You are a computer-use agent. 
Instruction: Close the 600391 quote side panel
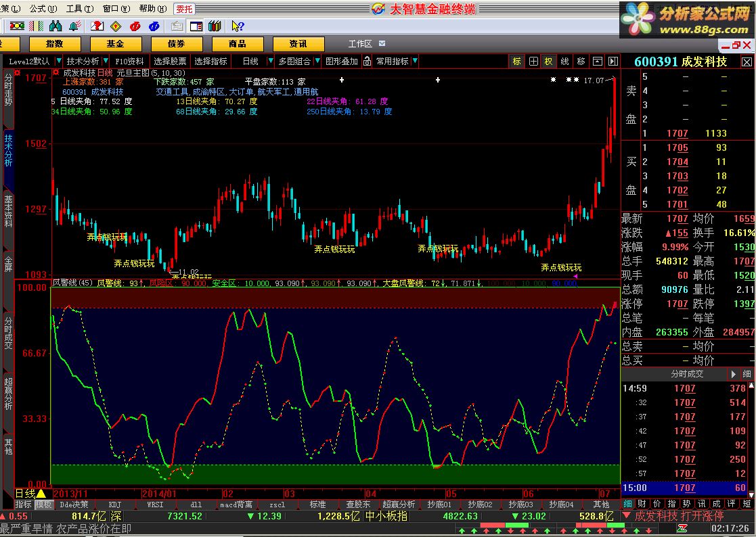click(747, 62)
